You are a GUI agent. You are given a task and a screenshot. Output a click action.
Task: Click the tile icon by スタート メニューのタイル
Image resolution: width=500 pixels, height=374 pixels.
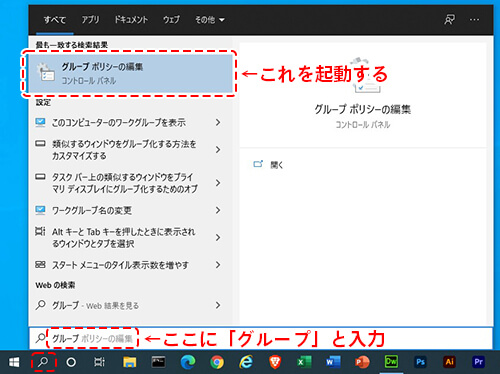40,265
